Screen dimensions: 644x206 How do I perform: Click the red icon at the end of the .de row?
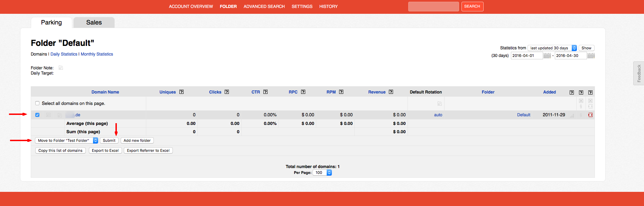click(x=590, y=115)
